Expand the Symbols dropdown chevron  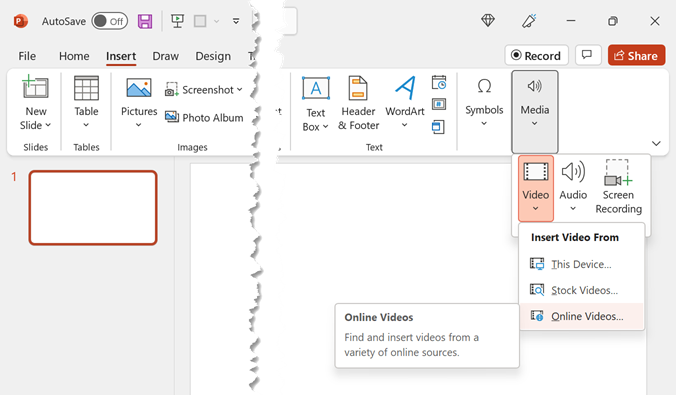click(484, 124)
